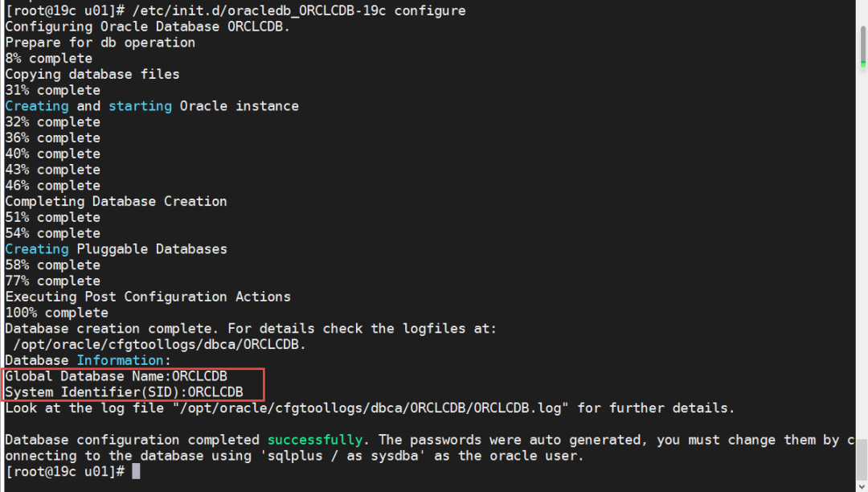Click the "Prepare for db operation" line
The image size is (868, 492).
(x=100, y=43)
